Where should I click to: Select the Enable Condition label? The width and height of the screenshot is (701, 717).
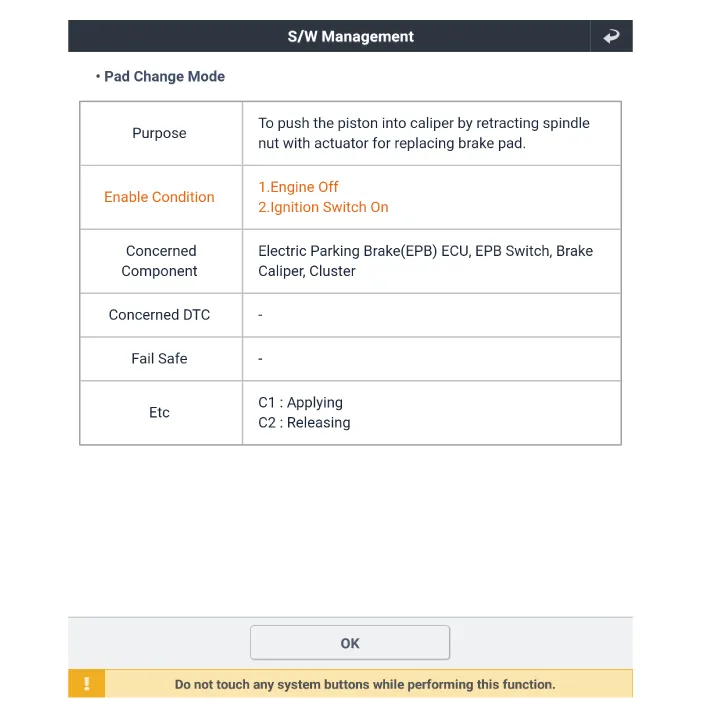159,197
